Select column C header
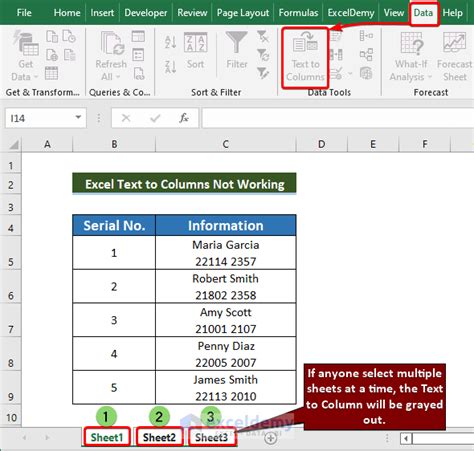The width and height of the screenshot is (474, 451). click(x=226, y=144)
